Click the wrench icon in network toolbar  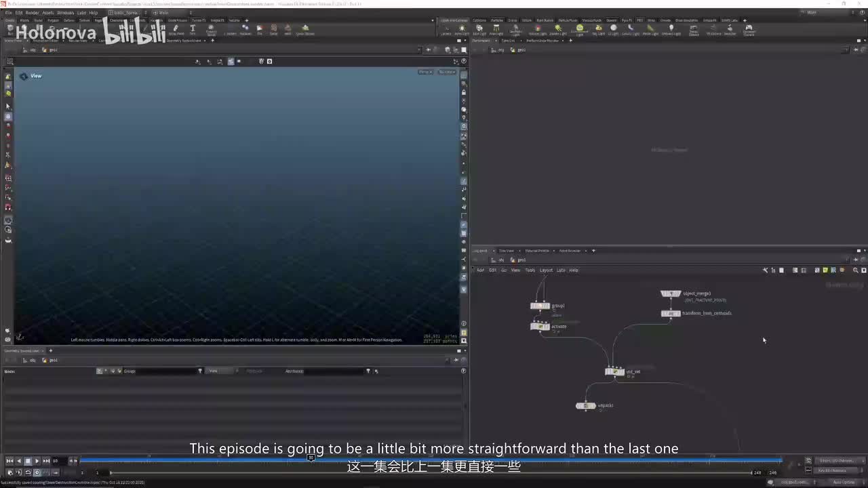[x=766, y=270]
